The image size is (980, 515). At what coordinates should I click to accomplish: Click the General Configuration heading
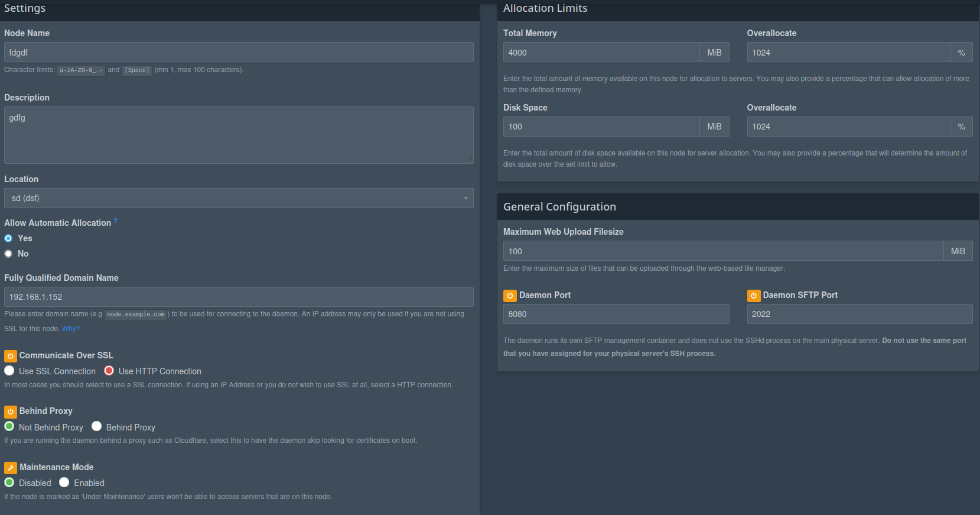pyautogui.click(x=559, y=207)
